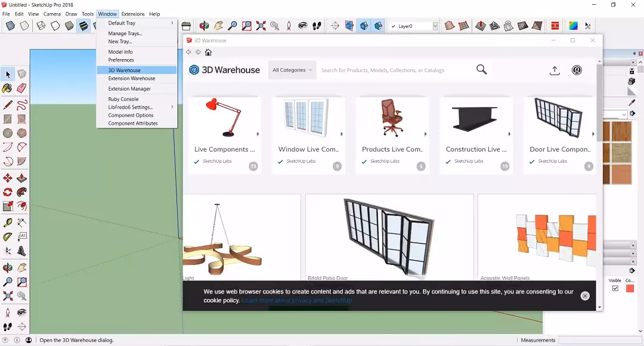Expand the Default Tray submenu

(x=137, y=23)
